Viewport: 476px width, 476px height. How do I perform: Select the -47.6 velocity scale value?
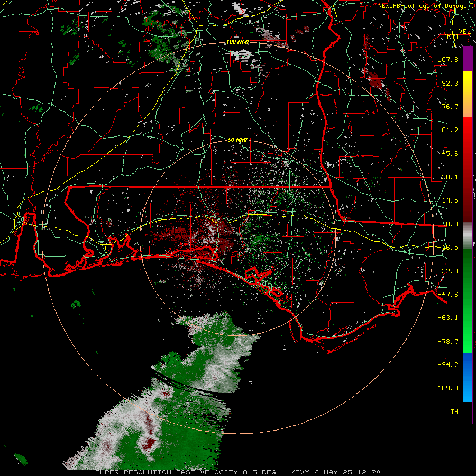coord(448,295)
